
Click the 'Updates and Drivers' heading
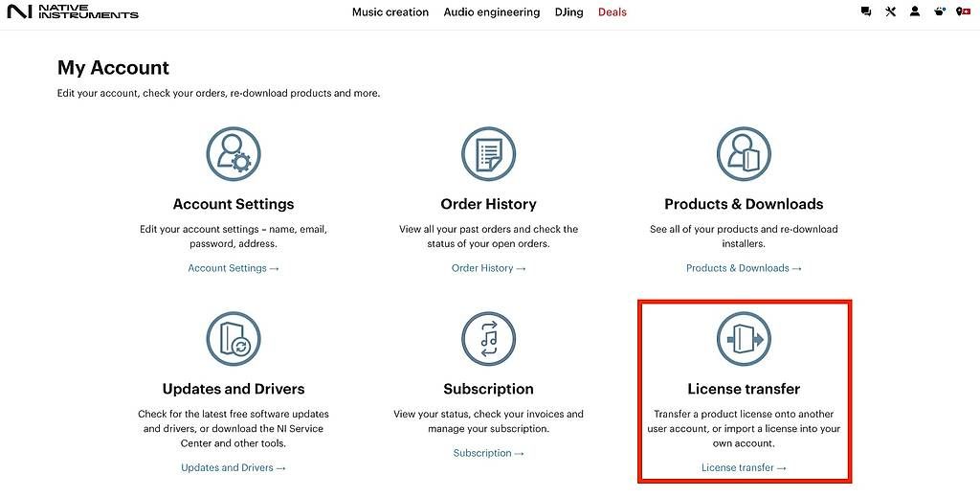234,389
